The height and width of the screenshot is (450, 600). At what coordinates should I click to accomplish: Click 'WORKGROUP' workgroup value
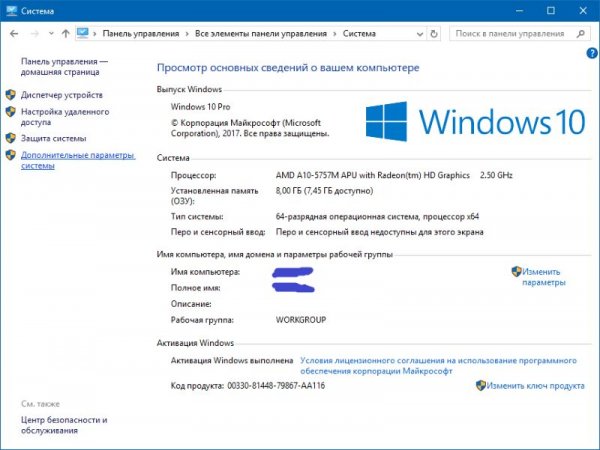click(301, 320)
